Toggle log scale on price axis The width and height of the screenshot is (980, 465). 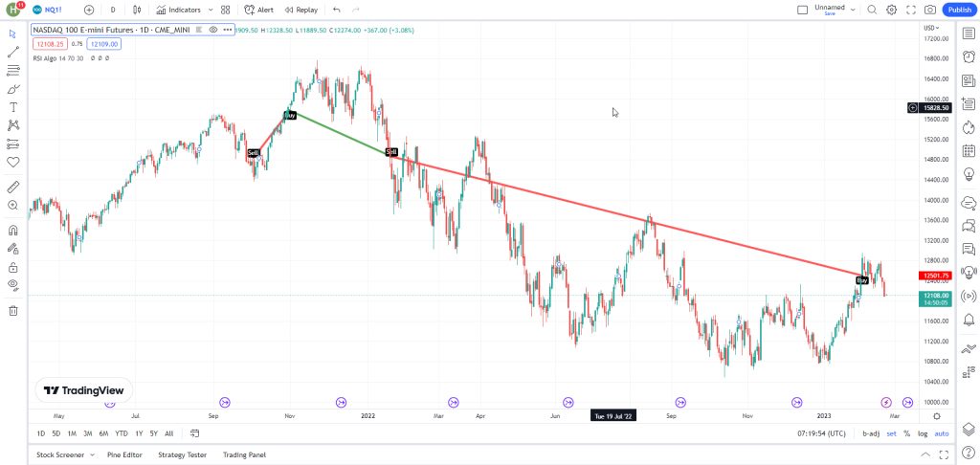pyautogui.click(x=923, y=433)
